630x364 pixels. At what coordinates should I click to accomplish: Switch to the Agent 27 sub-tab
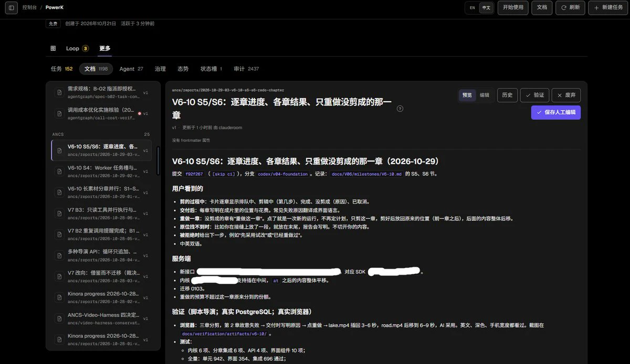click(131, 69)
